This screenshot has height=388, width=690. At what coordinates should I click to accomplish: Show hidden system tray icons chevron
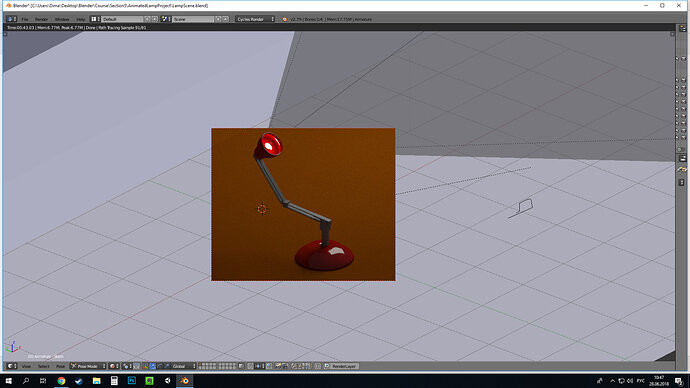click(x=612, y=381)
